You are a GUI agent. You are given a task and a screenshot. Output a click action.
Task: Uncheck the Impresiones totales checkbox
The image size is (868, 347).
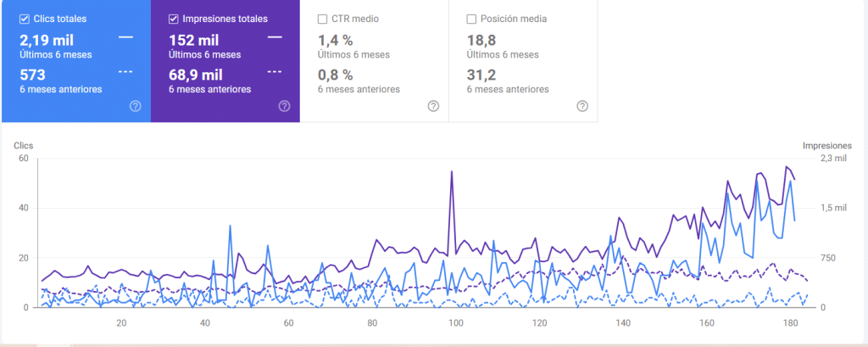[174, 19]
